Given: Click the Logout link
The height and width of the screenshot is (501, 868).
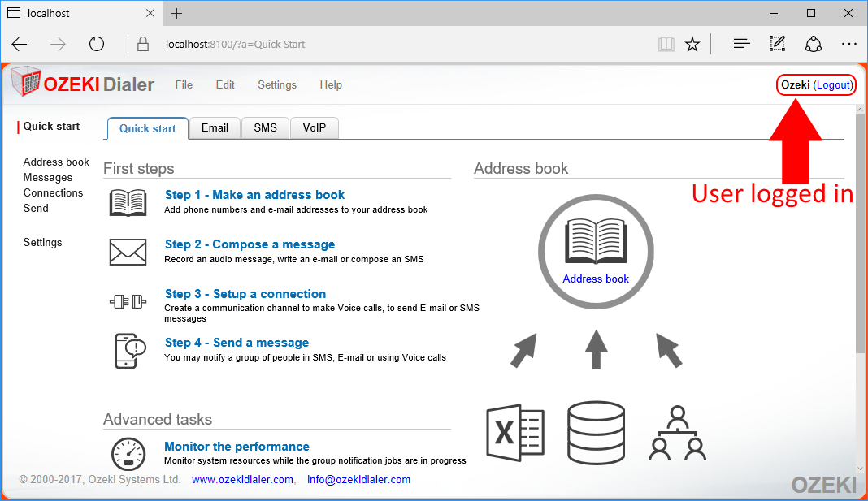Looking at the screenshot, I should [833, 84].
